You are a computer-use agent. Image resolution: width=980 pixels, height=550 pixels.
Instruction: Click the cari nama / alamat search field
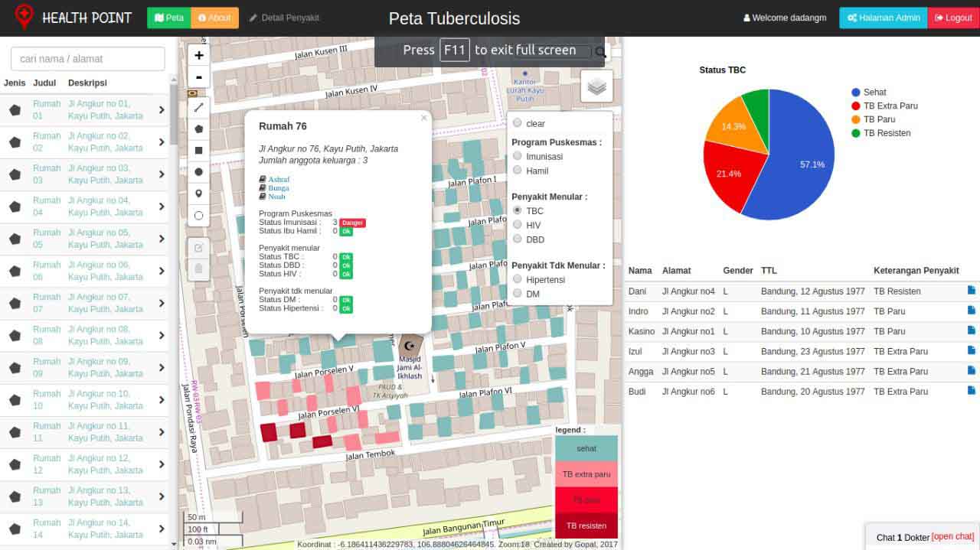click(88, 59)
